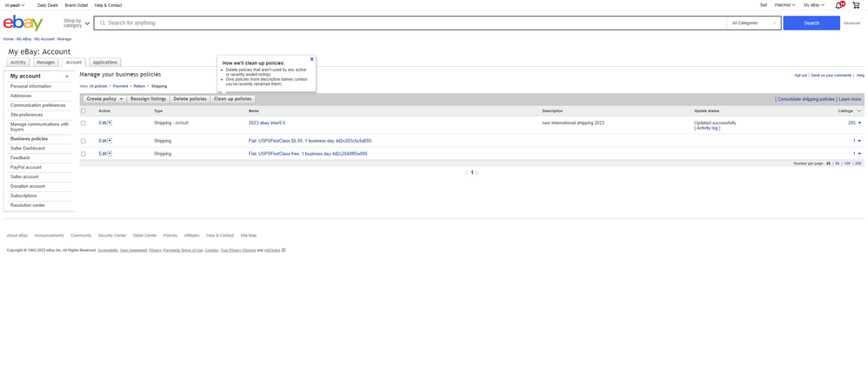The image size is (868, 366).
Task: Click the Reassign listings button
Action: (x=149, y=98)
